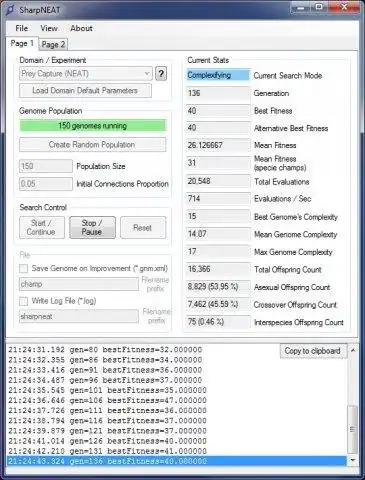Close the SharpNEAT window
The image size is (365, 480).
344,8
